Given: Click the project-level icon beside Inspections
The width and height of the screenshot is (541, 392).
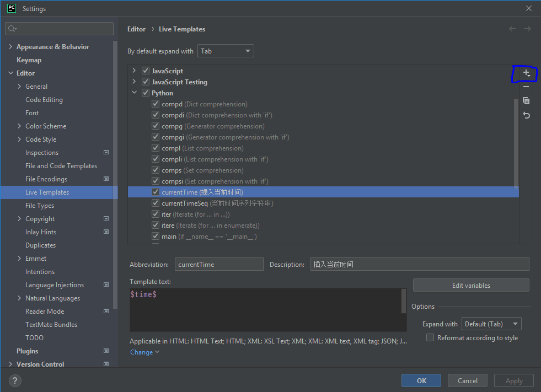Looking at the screenshot, I should click(106, 153).
